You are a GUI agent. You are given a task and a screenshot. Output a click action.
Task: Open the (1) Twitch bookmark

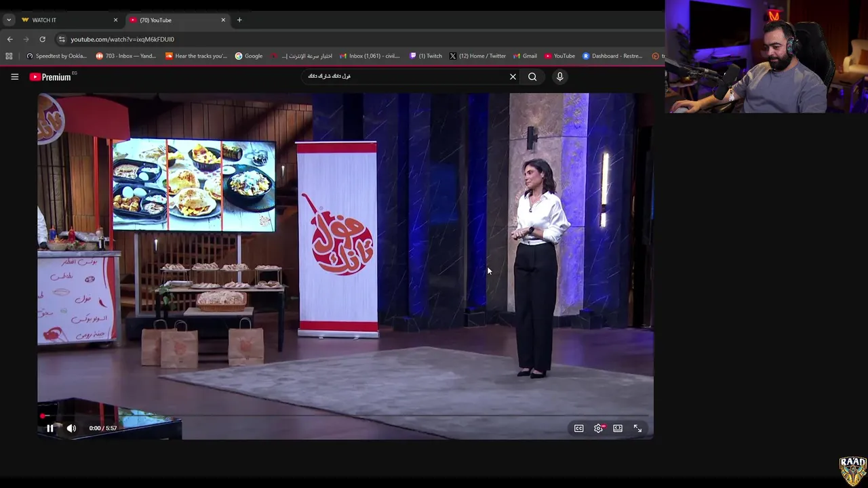point(426,56)
